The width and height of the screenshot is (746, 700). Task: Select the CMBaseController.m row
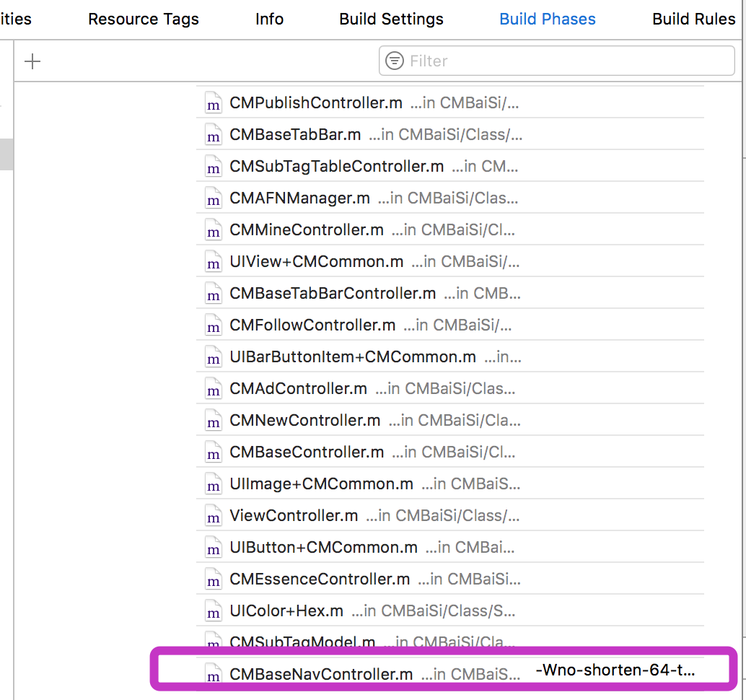coord(450,452)
